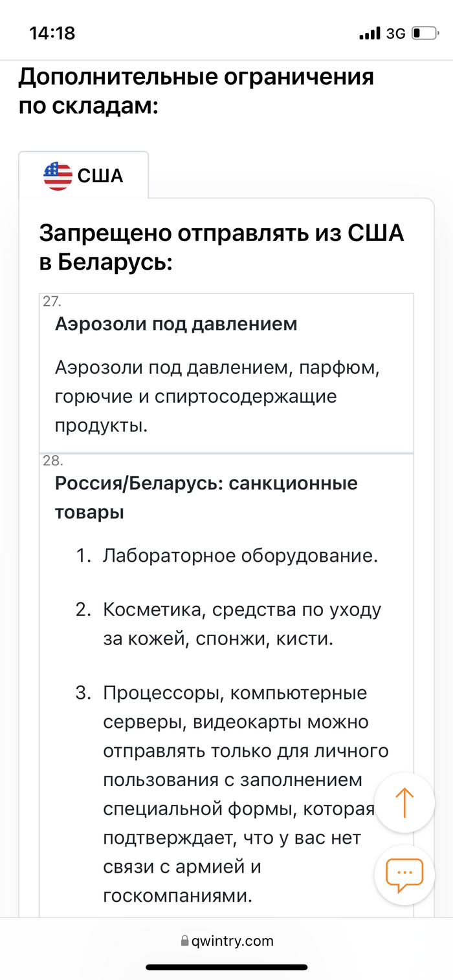453x980 pixels.
Task: Click item number 28 label
Action: 52,461
